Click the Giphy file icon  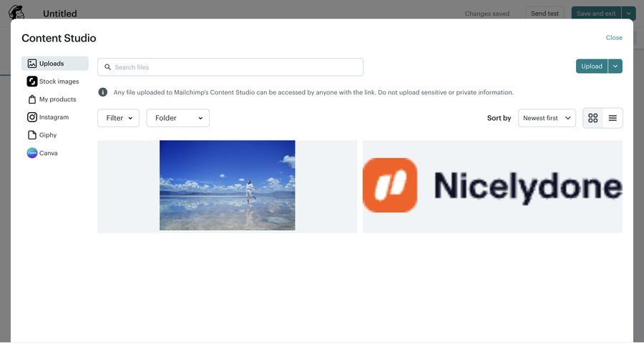click(32, 135)
